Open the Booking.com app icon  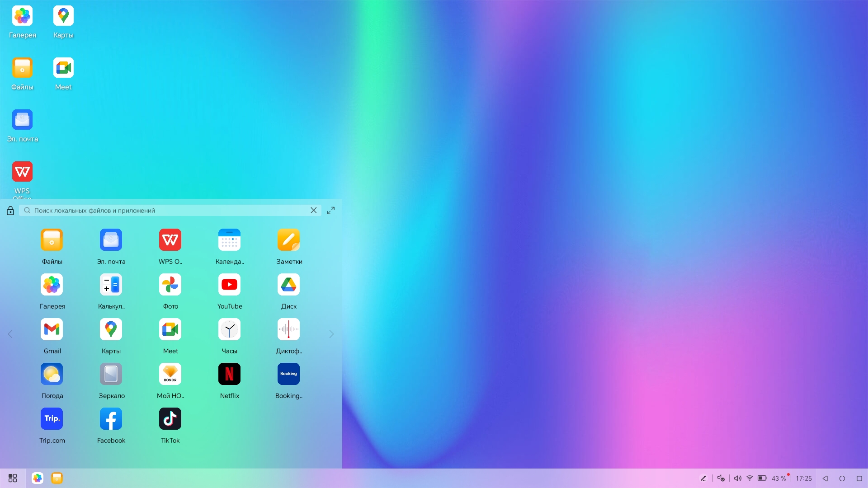coord(288,374)
